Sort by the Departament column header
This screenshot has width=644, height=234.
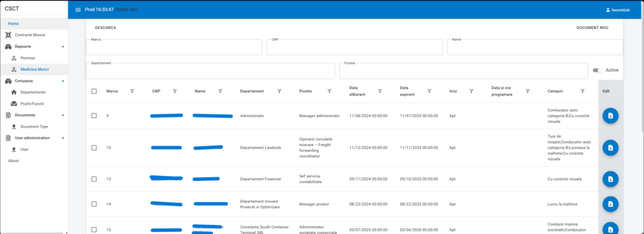[x=252, y=91]
